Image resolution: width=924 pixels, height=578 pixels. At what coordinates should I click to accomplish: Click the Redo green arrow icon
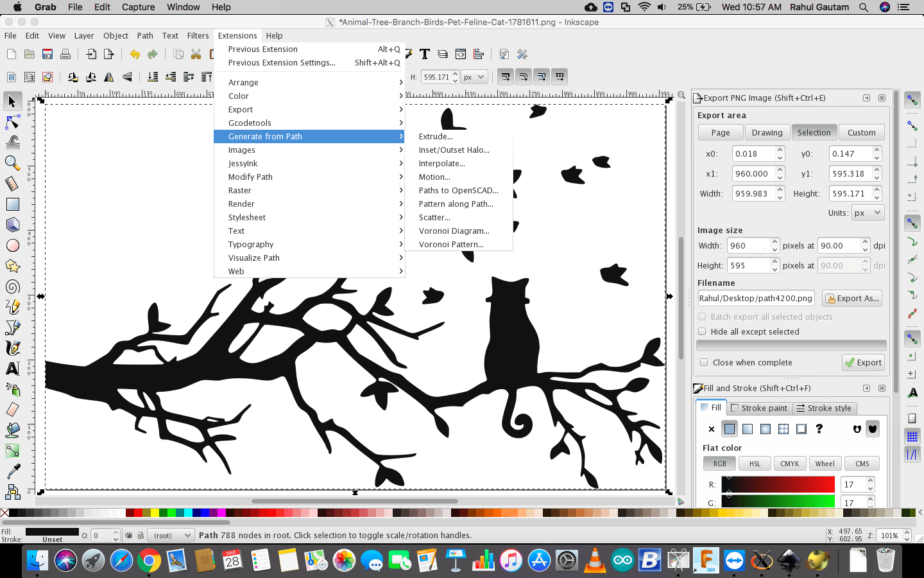click(x=152, y=54)
